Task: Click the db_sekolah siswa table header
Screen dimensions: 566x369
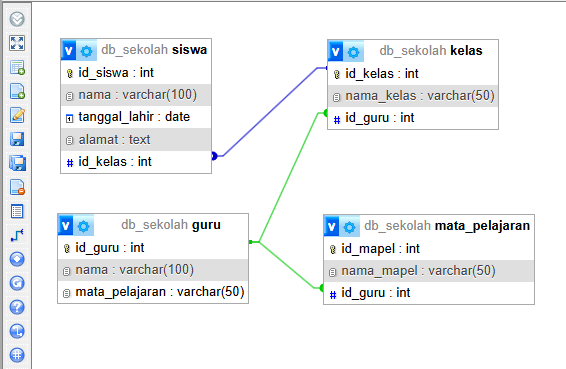Action: click(x=154, y=50)
